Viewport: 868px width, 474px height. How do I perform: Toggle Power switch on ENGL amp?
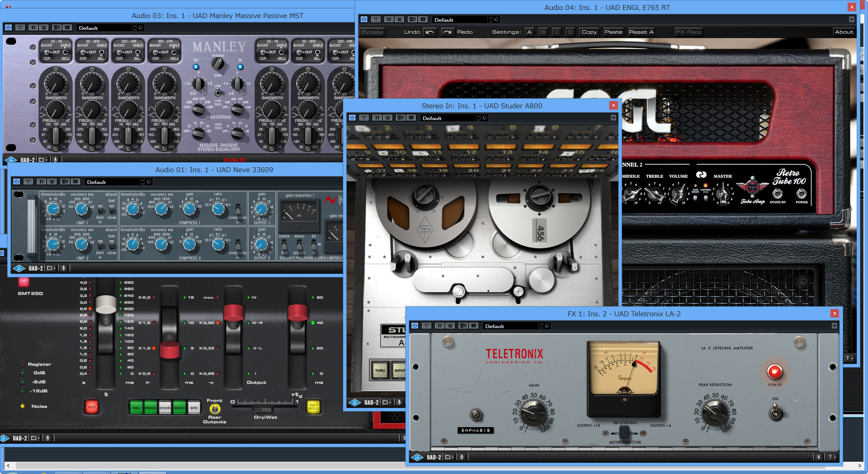[x=801, y=194]
